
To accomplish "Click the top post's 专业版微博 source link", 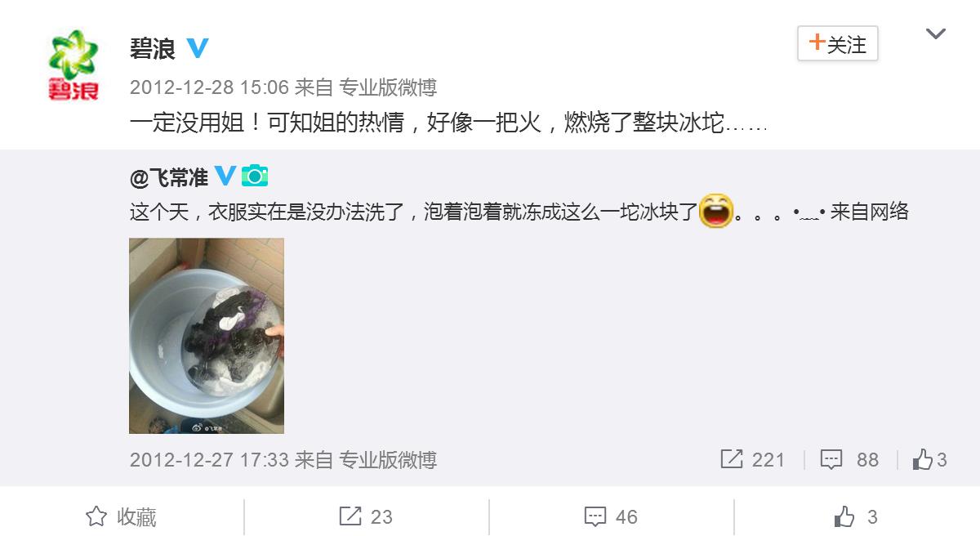I will [x=388, y=87].
